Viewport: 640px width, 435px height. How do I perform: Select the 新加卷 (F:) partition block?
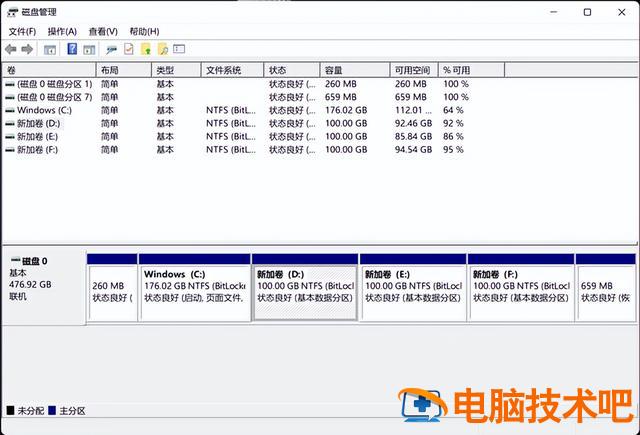coord(521,287)
